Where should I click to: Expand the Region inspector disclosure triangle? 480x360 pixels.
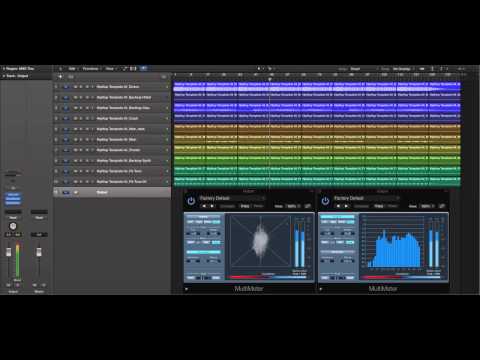[4, 69]
